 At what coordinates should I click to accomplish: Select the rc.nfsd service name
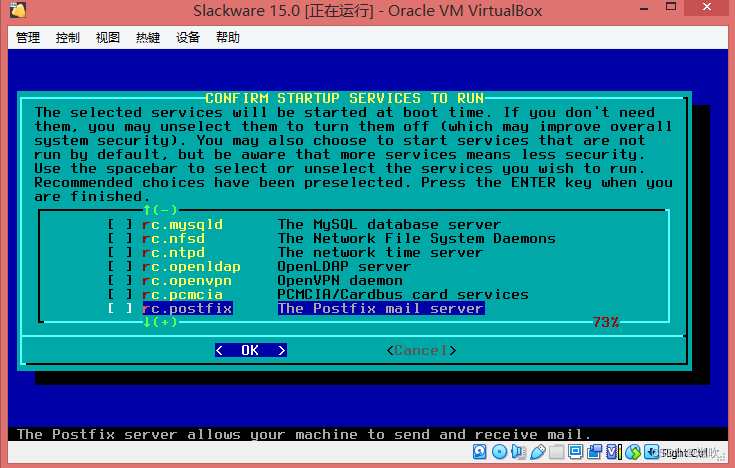pos(173,239)
